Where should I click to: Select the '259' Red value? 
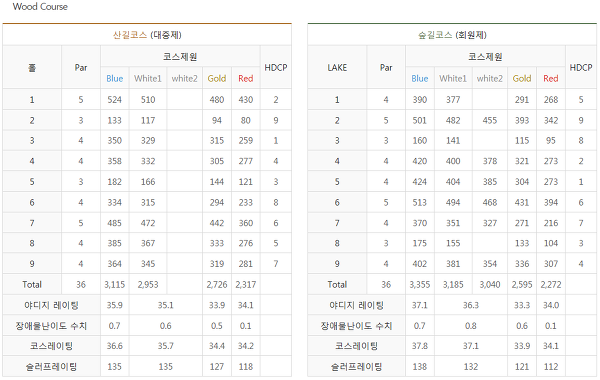click(246, 141)
